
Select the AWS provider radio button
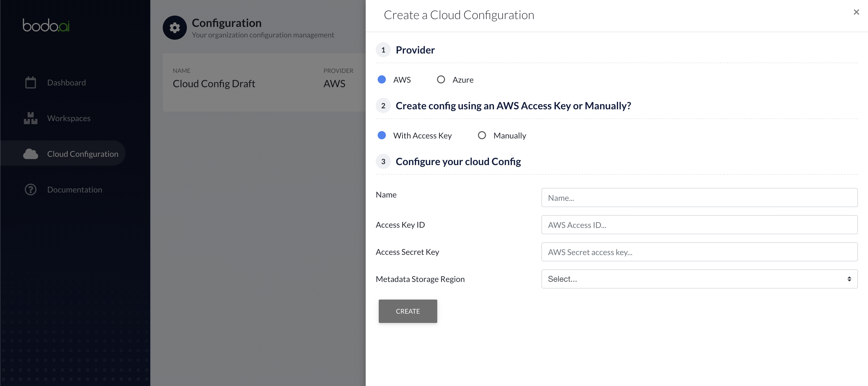click(382, 80)
